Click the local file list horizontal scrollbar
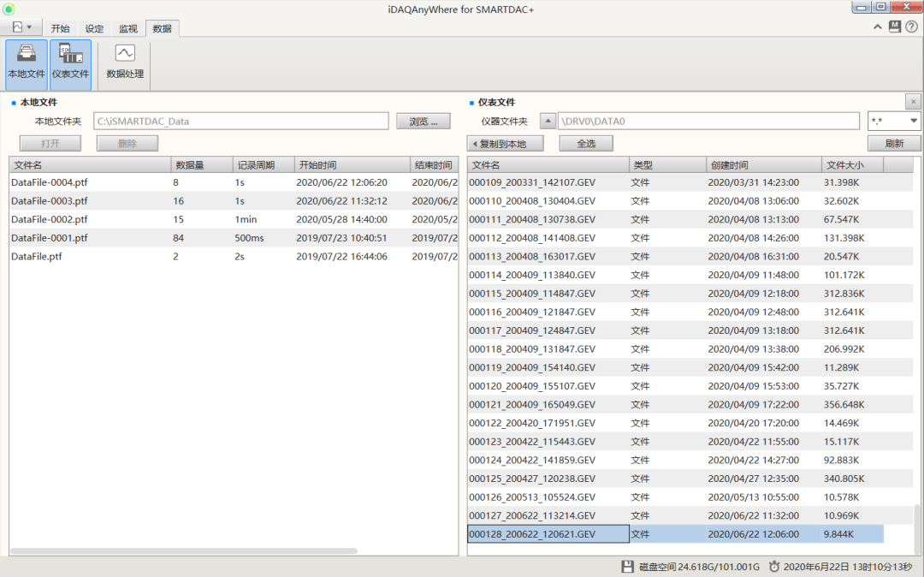This screenshot has height=577, width=924. (184, 550)
